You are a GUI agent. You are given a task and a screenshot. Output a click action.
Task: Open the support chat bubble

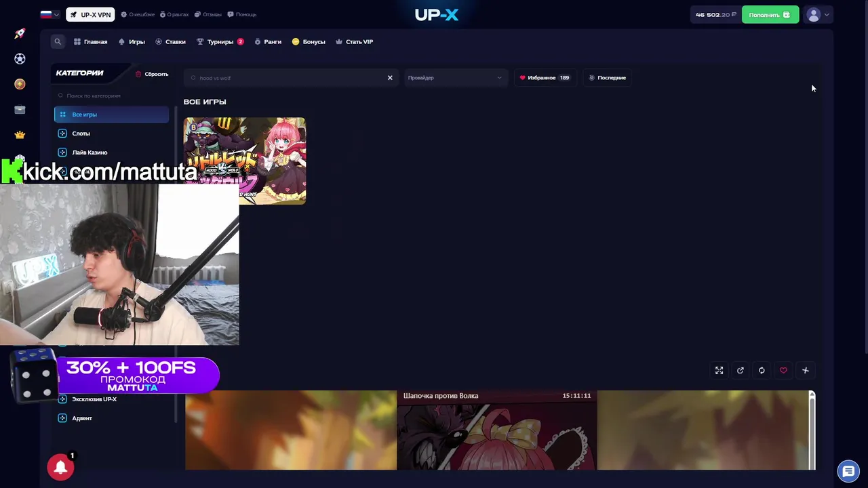coord(848,471)
